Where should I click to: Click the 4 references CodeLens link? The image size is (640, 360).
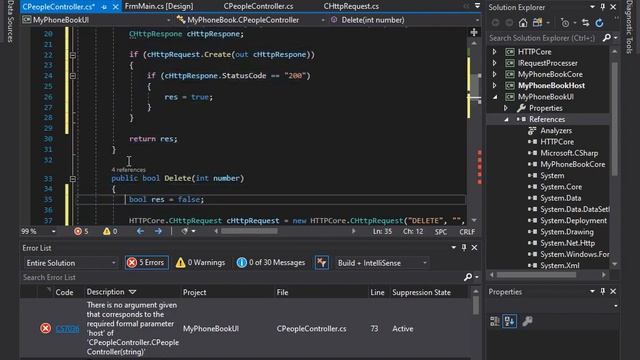128,169
